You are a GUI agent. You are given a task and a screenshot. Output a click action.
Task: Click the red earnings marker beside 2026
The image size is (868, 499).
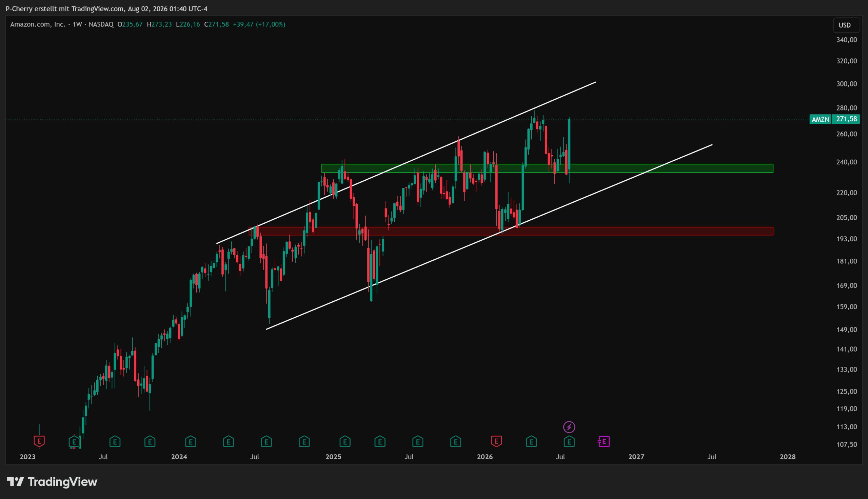pos(496,441)
